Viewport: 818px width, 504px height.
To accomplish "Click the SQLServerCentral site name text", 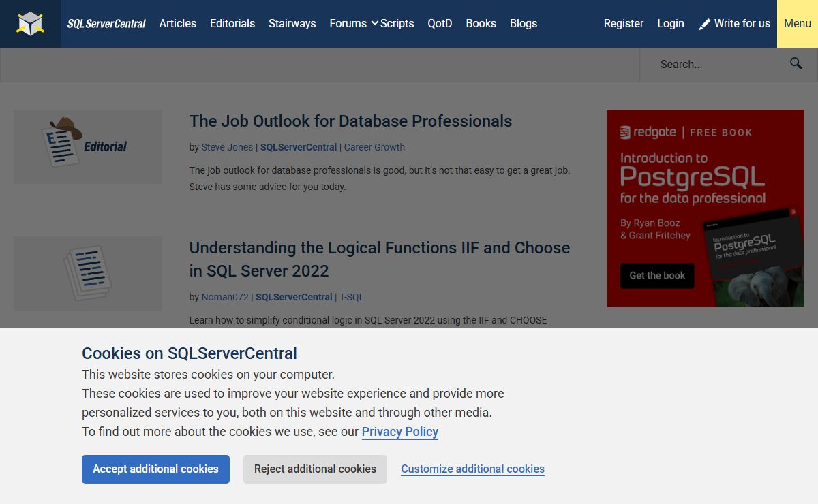I will [x=106, y=24].
